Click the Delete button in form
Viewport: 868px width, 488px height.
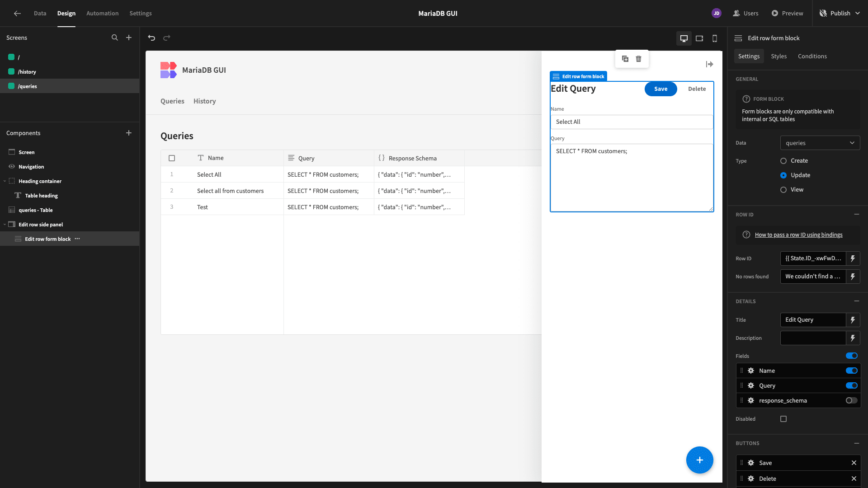click(697, 89)
